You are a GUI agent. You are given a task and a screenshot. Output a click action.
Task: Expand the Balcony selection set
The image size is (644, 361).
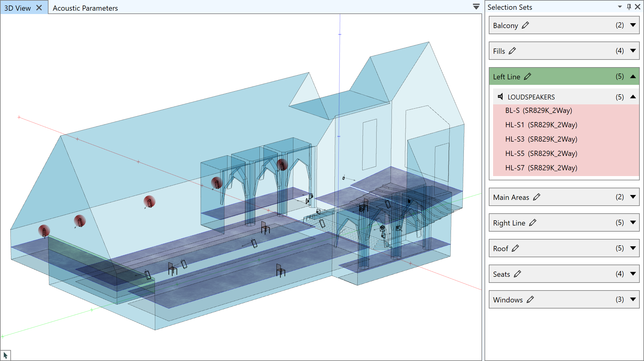[633, 25]
